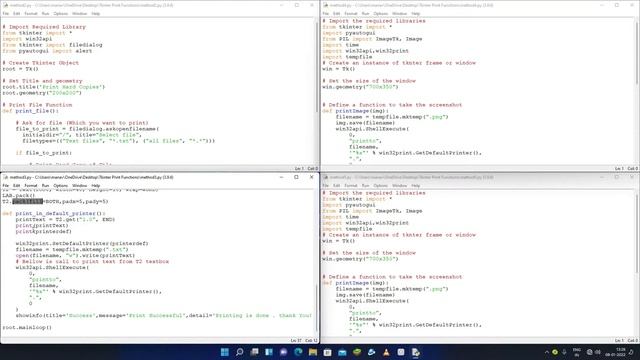Open Options menu in top-left IDLE window

point(60,13)
